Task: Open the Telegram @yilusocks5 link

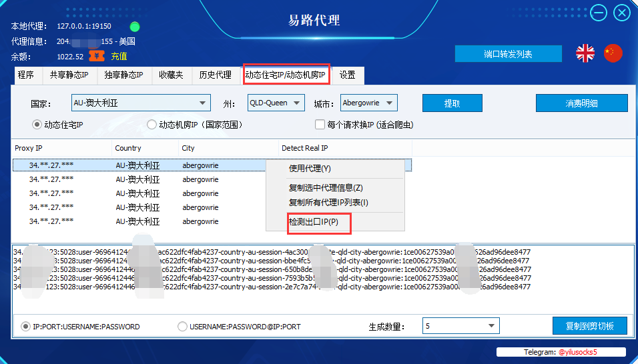Action: 578,352
